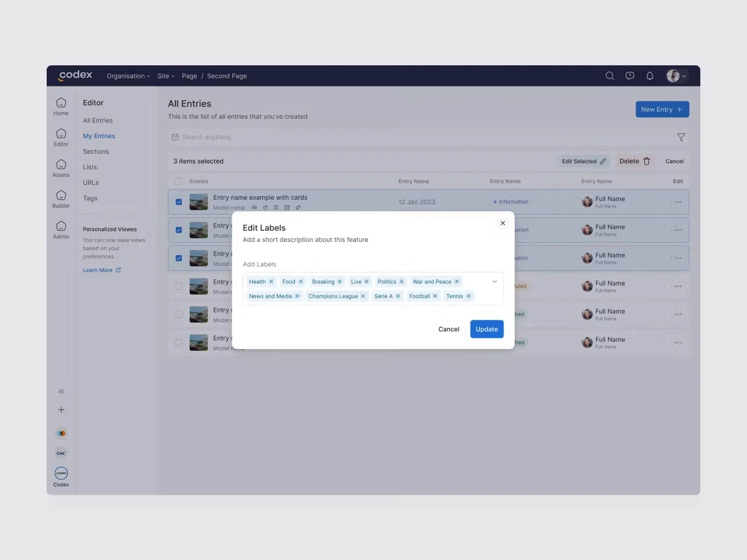747x560 pixels.
Task: Check the fifth entry's checkbox
Action: tap(179, 314)
